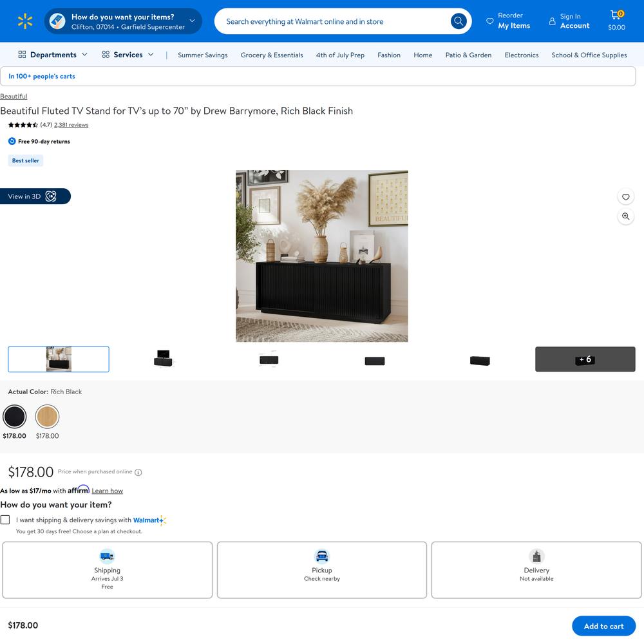Select the third product thumbnail with dimensions
This screenshot has width=644, height=644.
269,359
